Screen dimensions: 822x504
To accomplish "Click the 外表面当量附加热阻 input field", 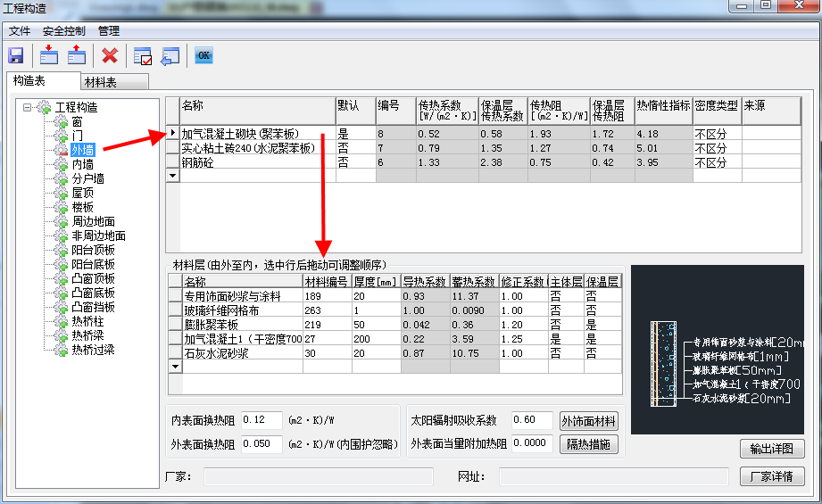I will pyautogui.click(x=532, y=443).
